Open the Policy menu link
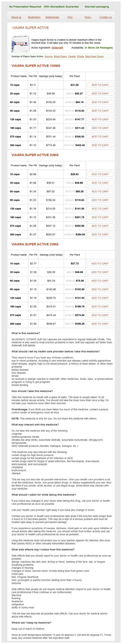The image size is (122, 644). click(88, 17)
